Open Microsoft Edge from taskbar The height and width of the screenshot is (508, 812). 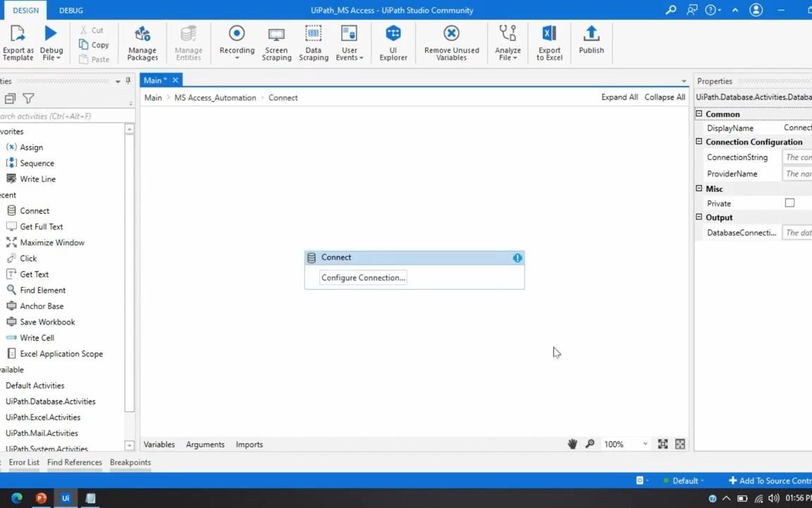[x=17, y=498]
